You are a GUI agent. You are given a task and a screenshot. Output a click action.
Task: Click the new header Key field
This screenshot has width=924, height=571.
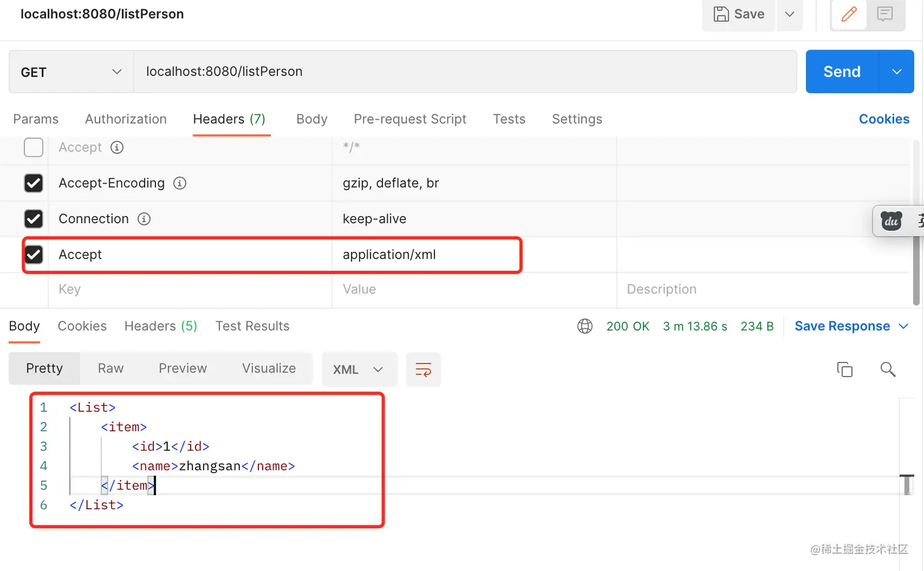tap(190, 289)
